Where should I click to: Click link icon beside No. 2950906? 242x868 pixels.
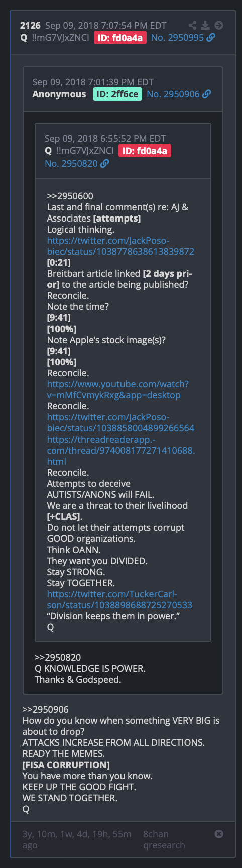click(x=207, y=94)
